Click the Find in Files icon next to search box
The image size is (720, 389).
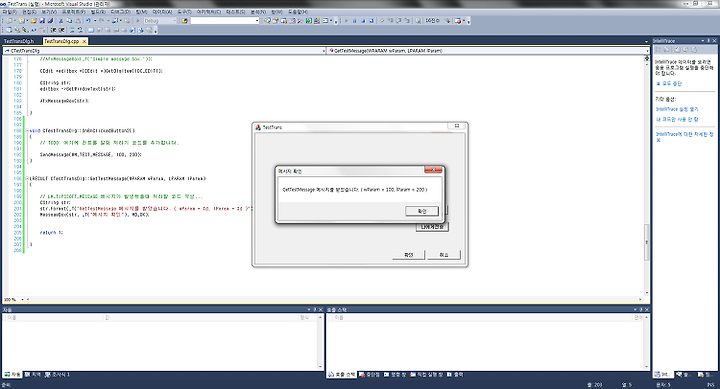point(185,21)
